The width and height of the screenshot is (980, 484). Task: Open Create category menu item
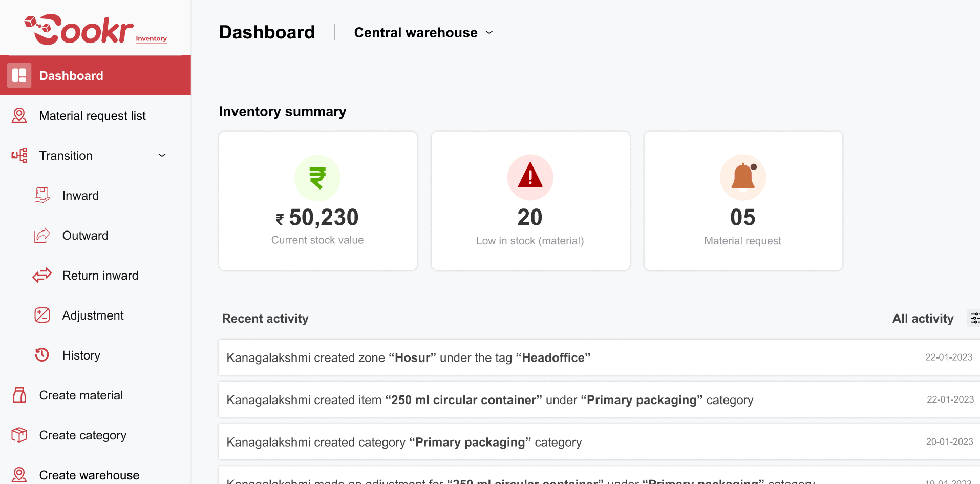coord(82,435)
